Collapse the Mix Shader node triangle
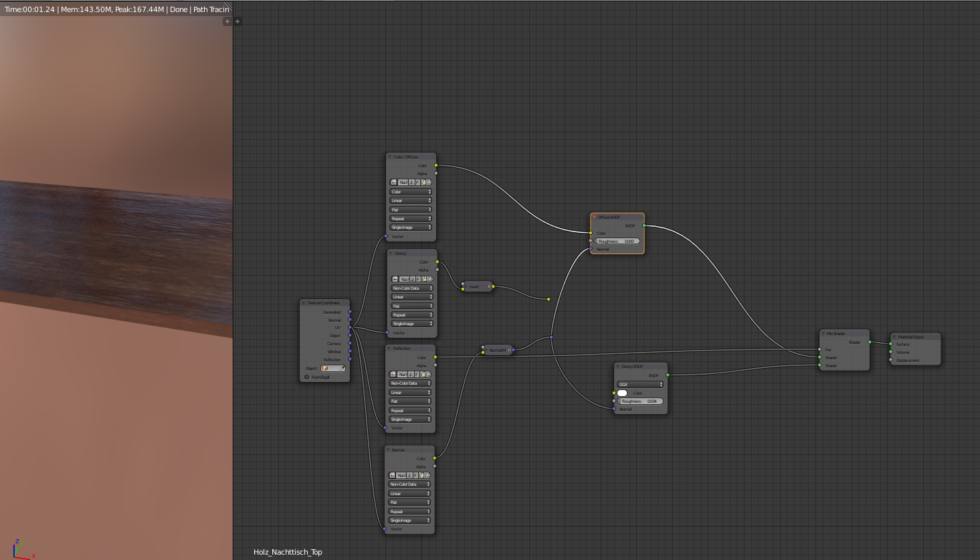The height and width of the screenshot is (560, 980). pyautogui.click(x=823, y=333)
